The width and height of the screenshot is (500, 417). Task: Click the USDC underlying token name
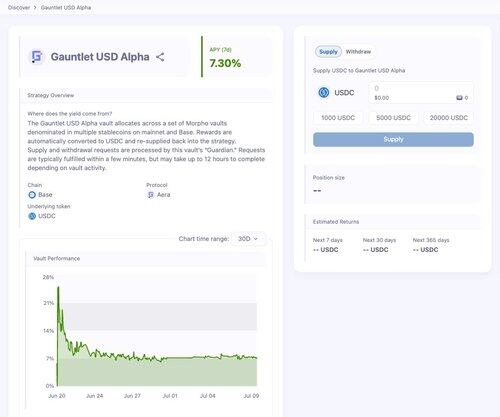point(47,216)
